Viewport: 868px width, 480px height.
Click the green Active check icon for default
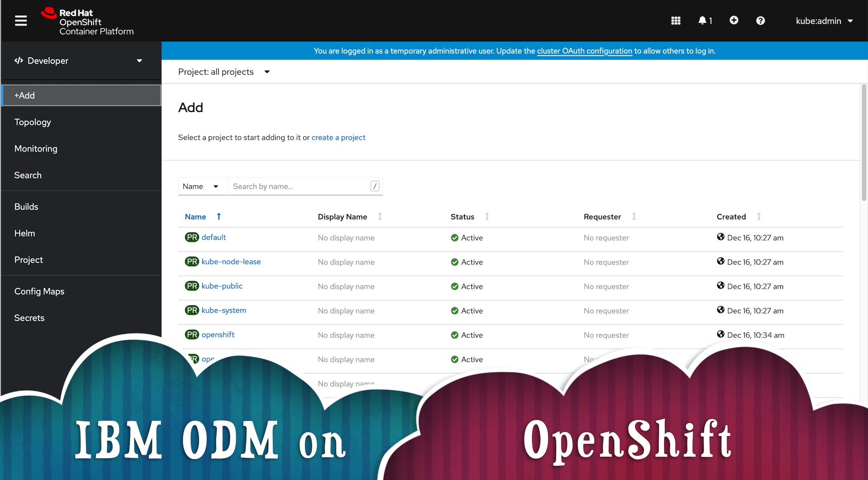454,238
